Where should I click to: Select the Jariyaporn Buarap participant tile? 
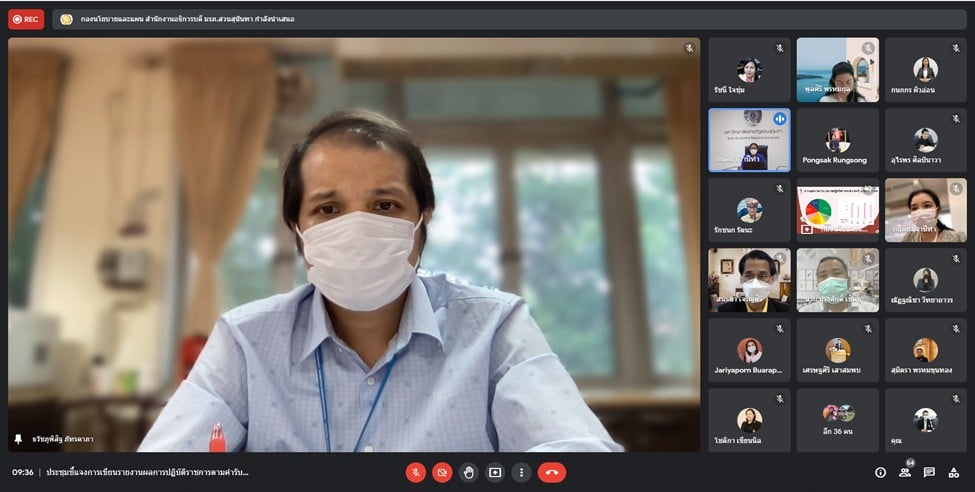click(x=749, y=350)
